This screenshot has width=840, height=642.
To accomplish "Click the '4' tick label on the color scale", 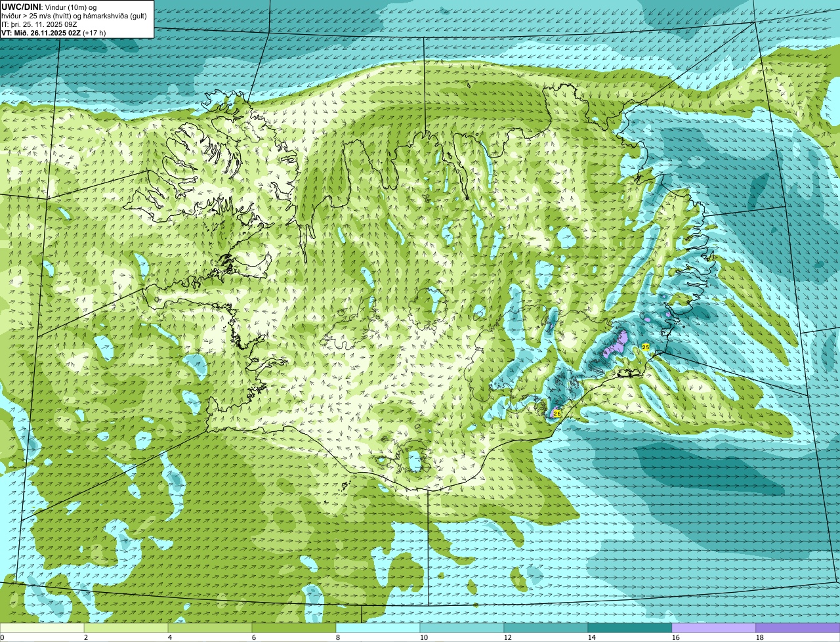I will [170, 637].
